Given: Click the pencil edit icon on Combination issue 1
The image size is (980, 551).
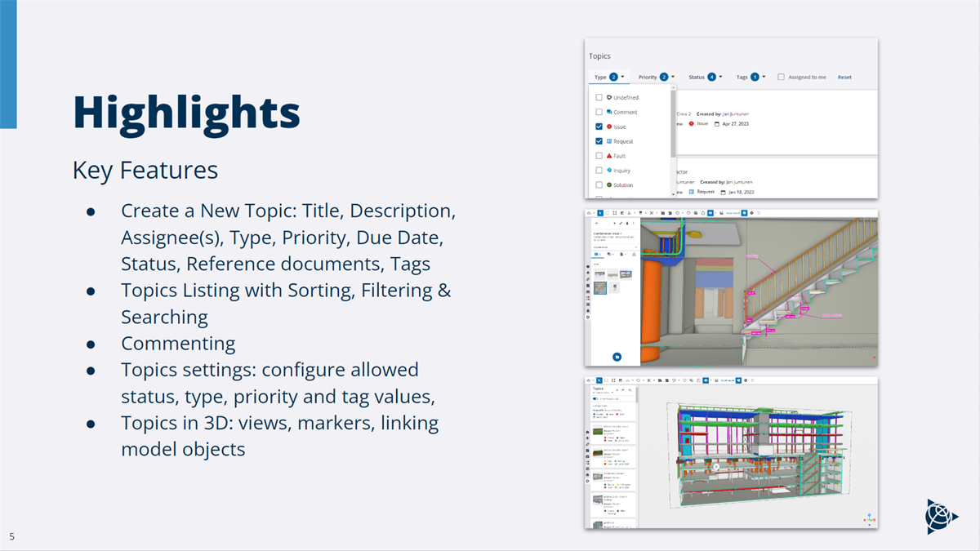Looking at the screenshot, I should (621, 223).
